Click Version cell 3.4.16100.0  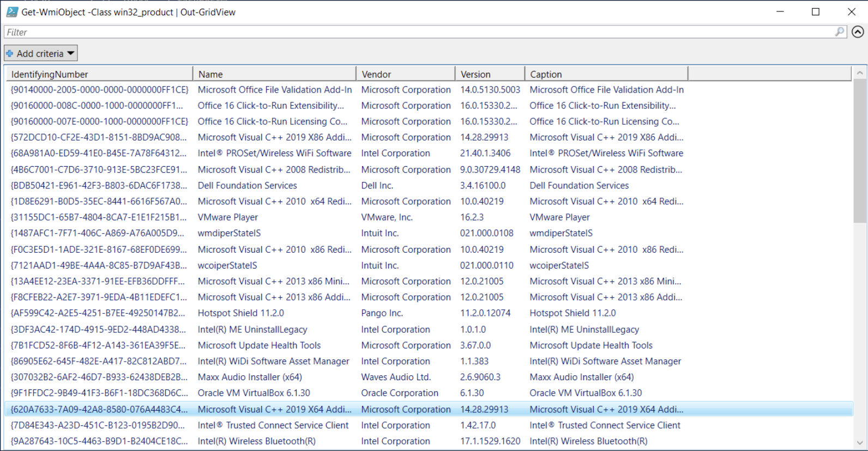(x=483, y=186)
